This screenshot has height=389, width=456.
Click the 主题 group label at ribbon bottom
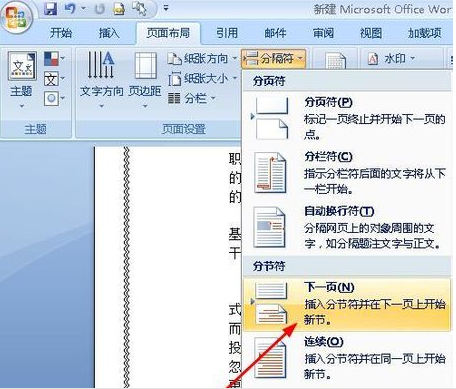[35, 129]
